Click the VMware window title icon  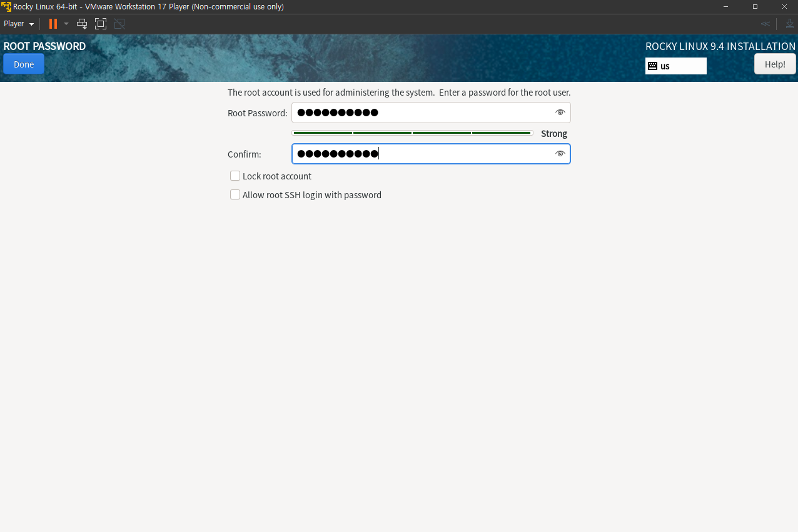click(x=6, y=6)
